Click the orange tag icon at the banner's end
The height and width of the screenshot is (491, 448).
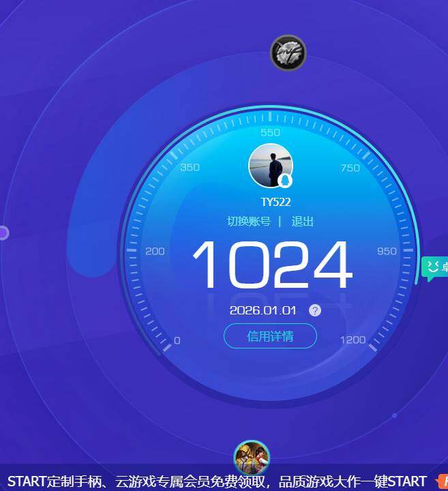[442, 481]
